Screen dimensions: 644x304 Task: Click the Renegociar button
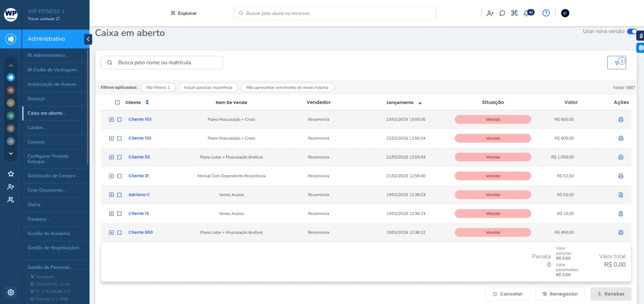pyautogui.click(x=560, y=294)
